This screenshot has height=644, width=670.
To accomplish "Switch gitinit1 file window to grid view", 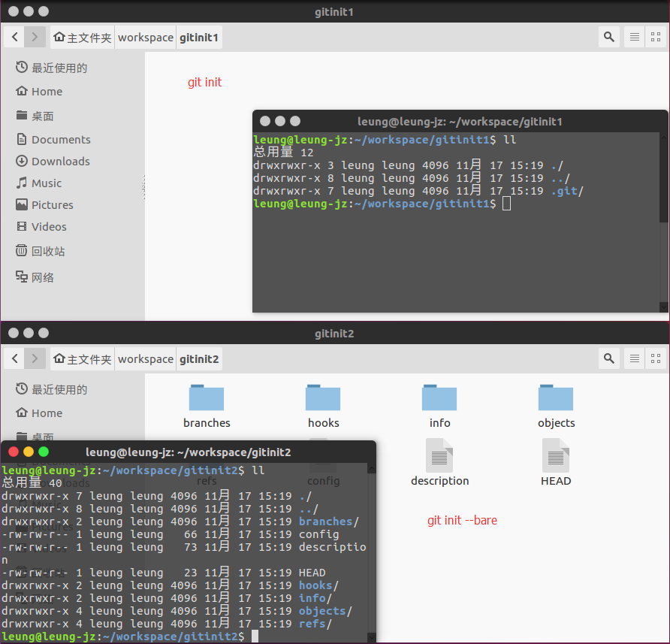I will (x=656, y=37).
